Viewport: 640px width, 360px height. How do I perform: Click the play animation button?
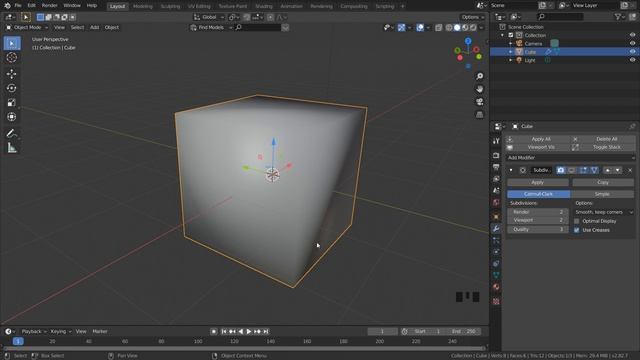249,332
